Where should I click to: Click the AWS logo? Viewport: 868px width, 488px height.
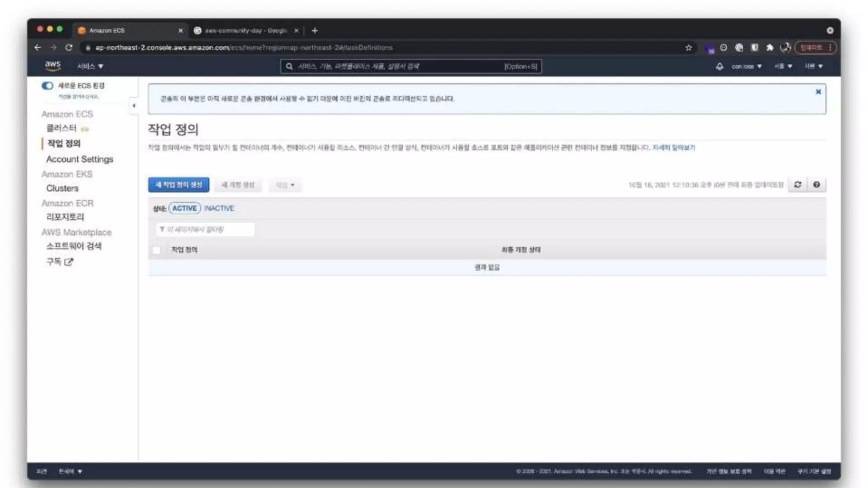tap(53, 66)
